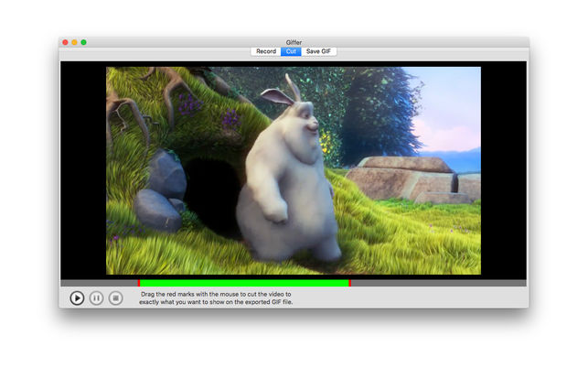Close the Giffer window
588x368 pixels.
65,42
